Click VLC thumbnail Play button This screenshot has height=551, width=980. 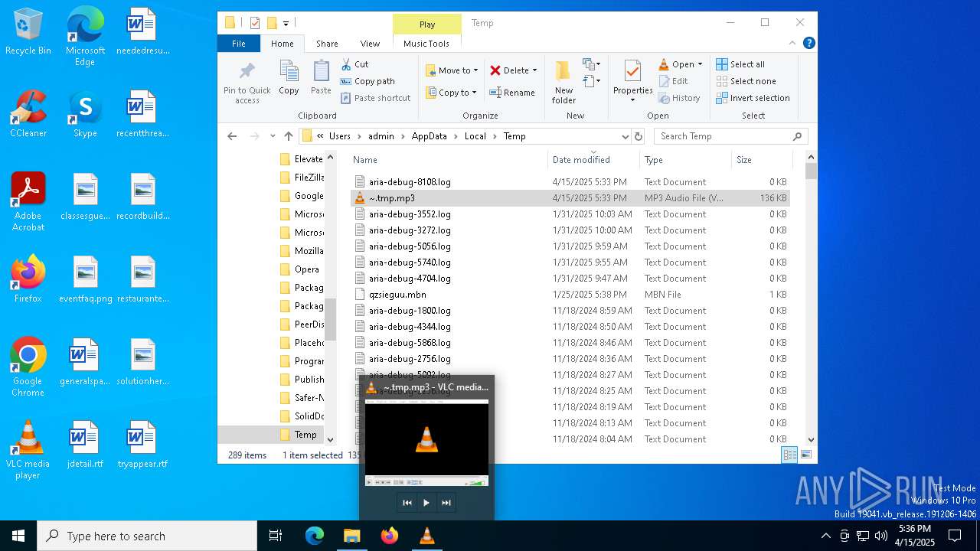(426, 503)
